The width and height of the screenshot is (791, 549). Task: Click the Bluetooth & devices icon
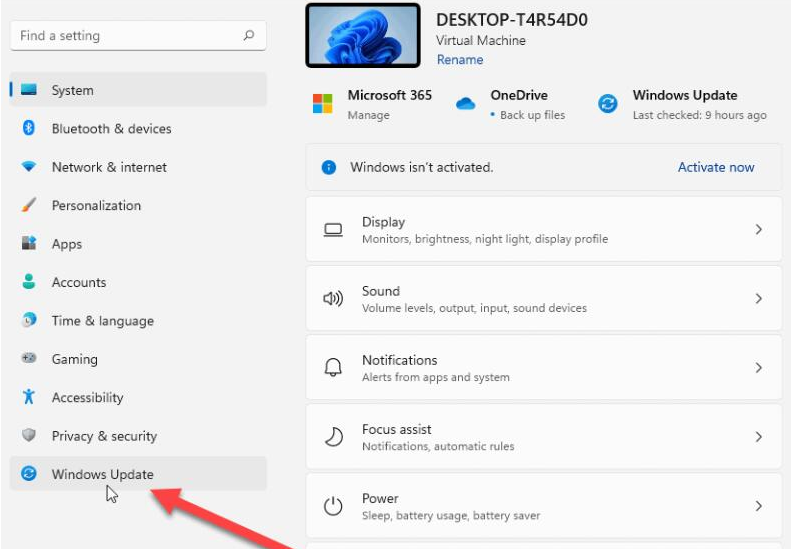coord(29,128)
